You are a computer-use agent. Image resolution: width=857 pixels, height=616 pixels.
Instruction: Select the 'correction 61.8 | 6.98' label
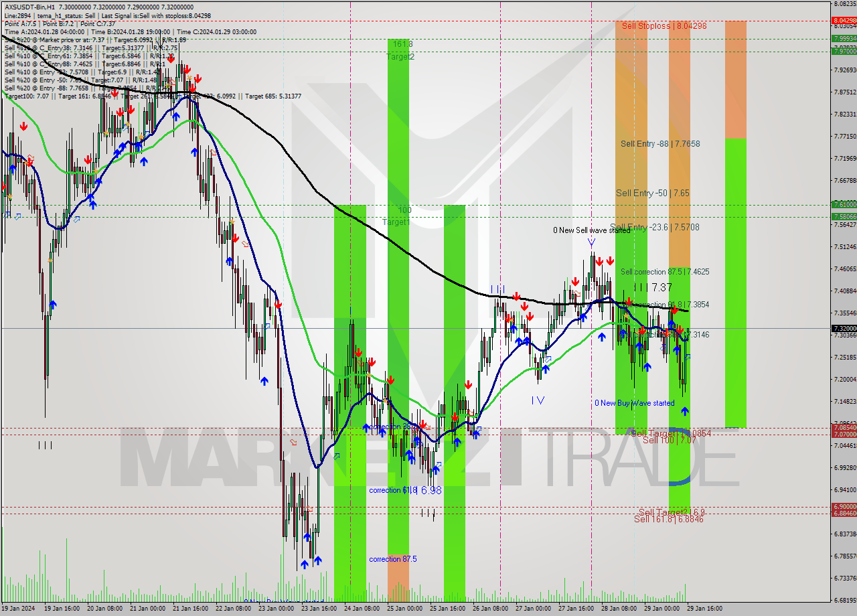pyautogui.click(x=405, y=490)
